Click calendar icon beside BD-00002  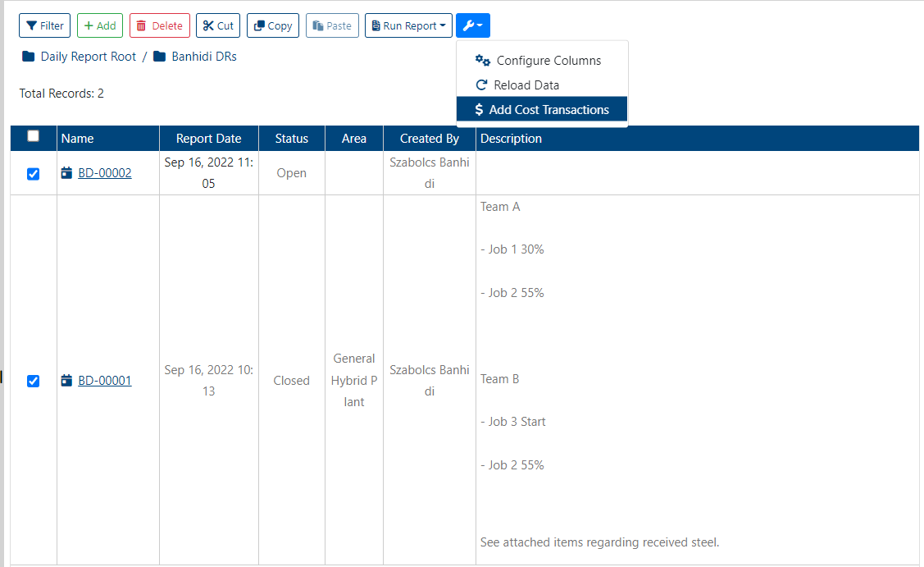point(66,172)
